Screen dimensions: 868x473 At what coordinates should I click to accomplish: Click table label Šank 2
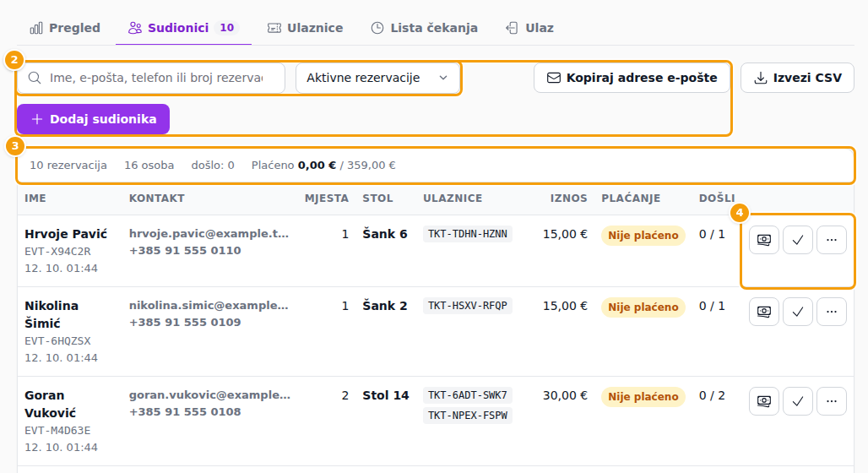coord(385,306)
